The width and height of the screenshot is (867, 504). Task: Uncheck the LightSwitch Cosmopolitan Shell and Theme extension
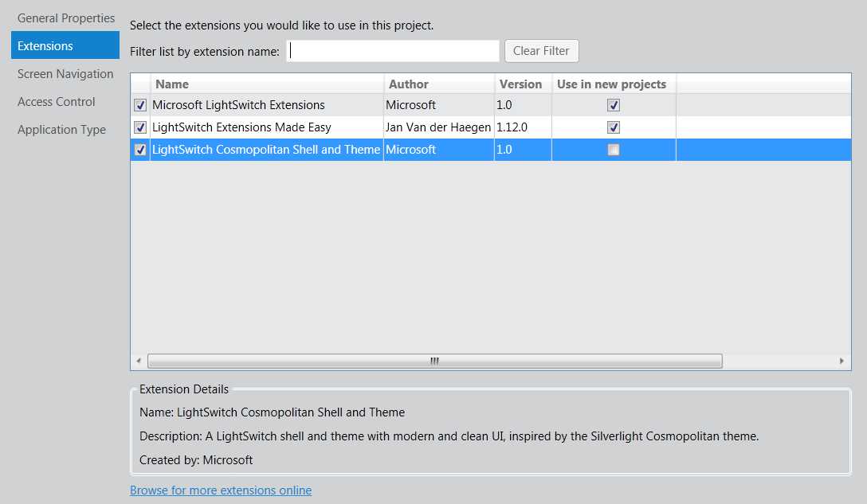click(140, 149)
